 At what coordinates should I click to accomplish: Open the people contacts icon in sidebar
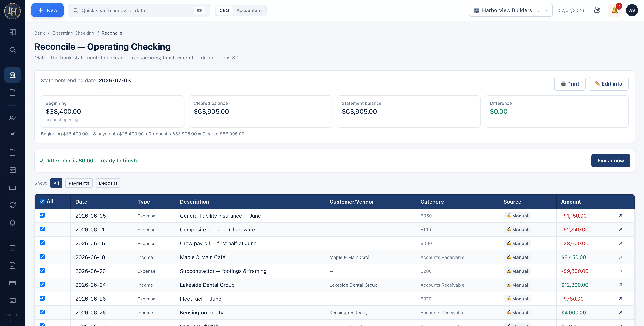click(x=13, y=118)
